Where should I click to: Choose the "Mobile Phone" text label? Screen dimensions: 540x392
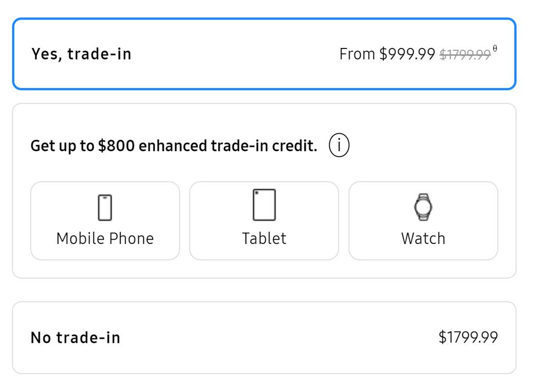tap(105, 238)
